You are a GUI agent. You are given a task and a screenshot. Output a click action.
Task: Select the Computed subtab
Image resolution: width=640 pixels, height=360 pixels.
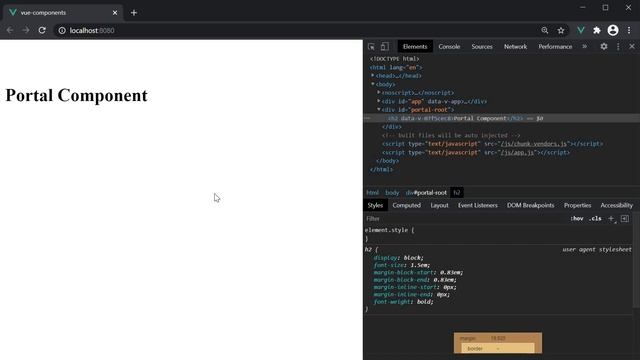click(x=407, y=205)
